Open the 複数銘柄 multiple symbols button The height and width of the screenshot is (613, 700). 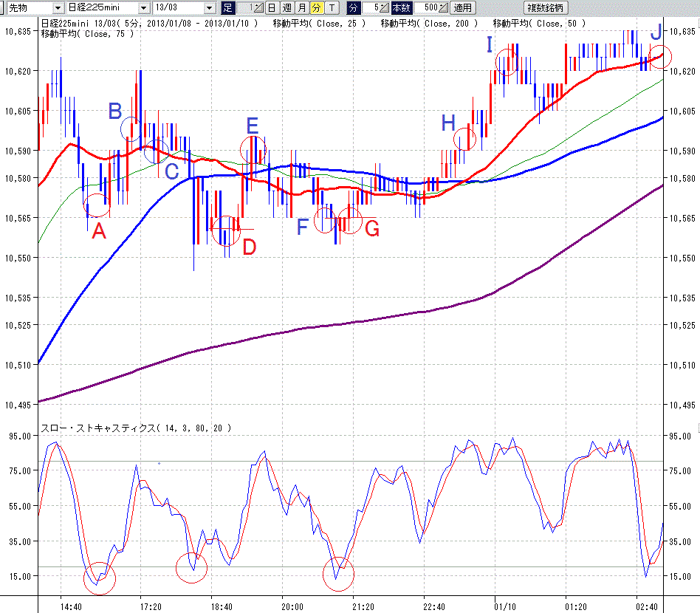pyautogui.click(x=546, y=7)
